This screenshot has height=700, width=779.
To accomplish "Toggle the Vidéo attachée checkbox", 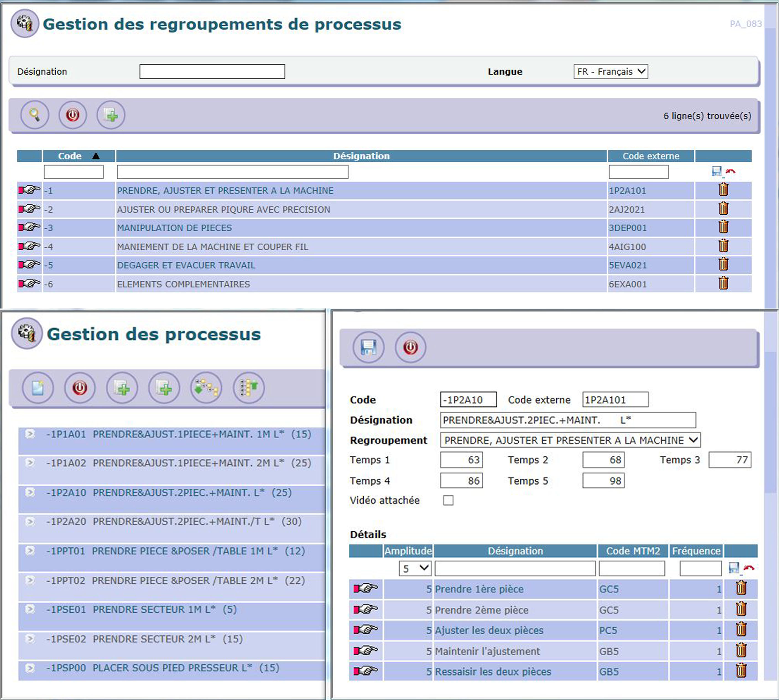I will coord(448,501).
